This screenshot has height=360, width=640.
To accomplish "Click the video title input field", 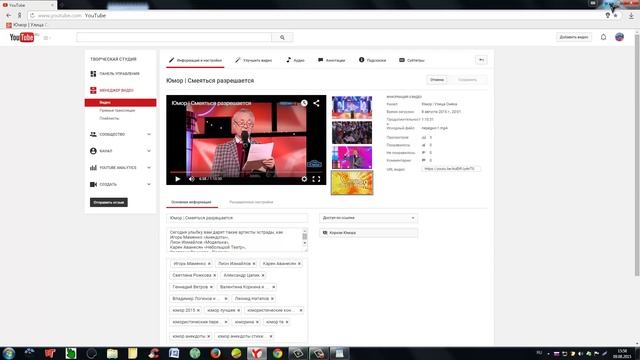I will [237, 218].
